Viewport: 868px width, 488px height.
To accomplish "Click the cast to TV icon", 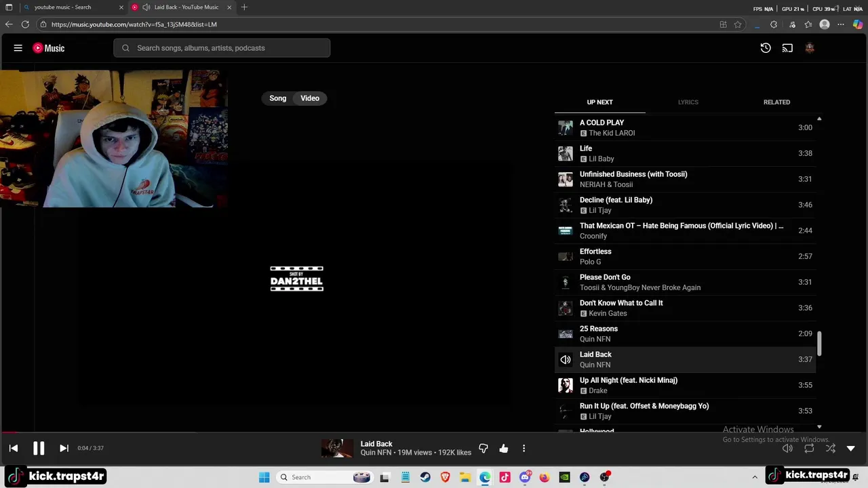I will (x=787, y=48).
